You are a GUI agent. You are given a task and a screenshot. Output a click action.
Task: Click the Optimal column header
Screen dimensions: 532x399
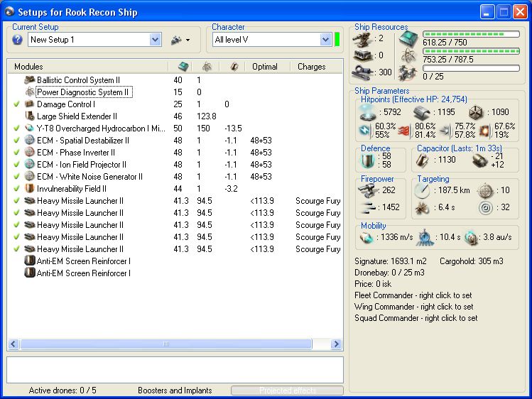pyautogui.click(x=264, y=67)
